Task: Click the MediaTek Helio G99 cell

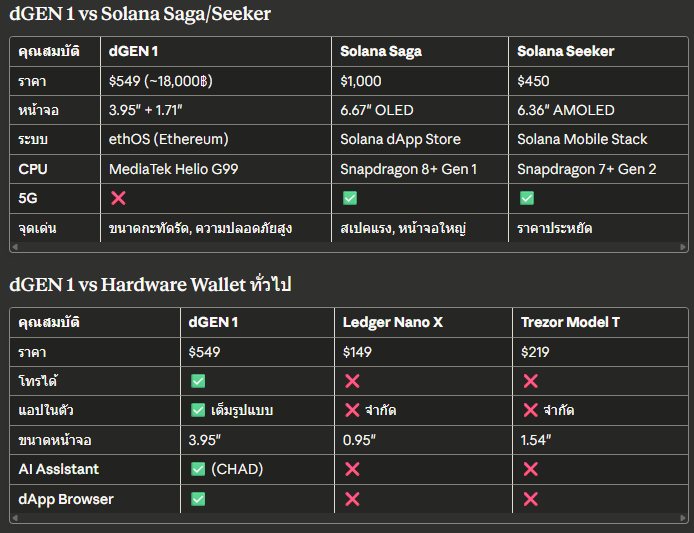Action: point(173,169)
